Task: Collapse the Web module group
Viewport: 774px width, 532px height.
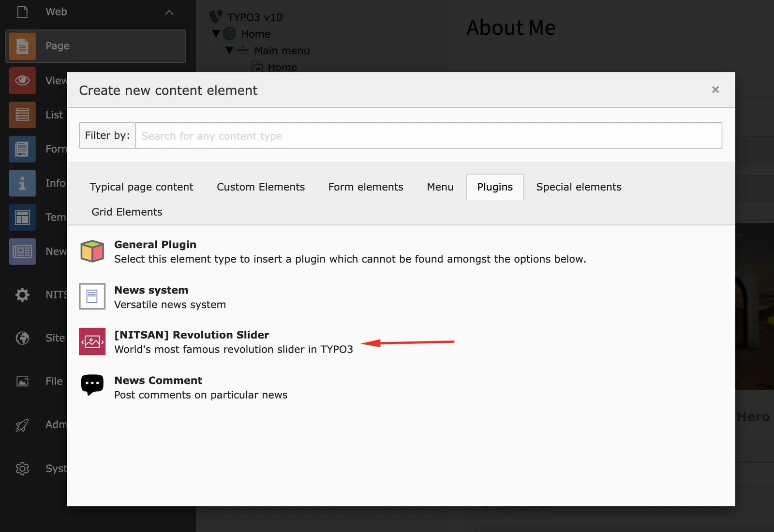Action: (x=169, y=12)
